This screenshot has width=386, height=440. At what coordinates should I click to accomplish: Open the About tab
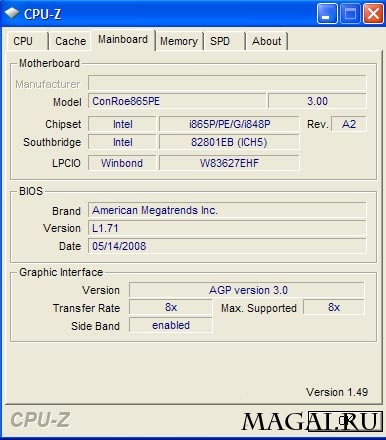(266, 41)
